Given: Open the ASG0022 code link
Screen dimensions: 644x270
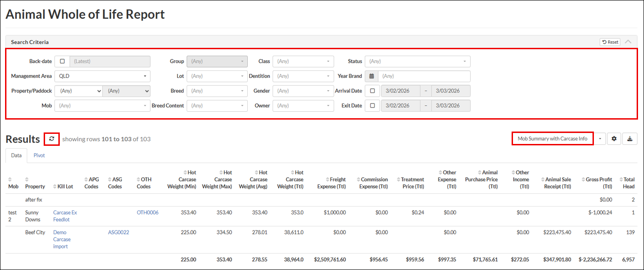Looking at the screenshot, I should (x=118, y=232).
